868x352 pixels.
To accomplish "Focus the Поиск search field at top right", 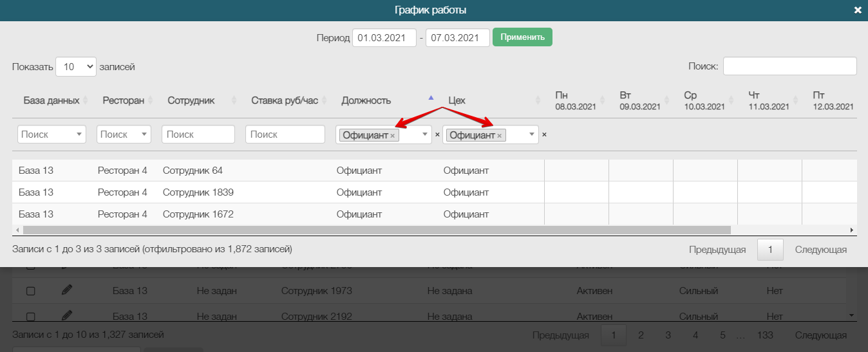I will [x=789, y=66].
